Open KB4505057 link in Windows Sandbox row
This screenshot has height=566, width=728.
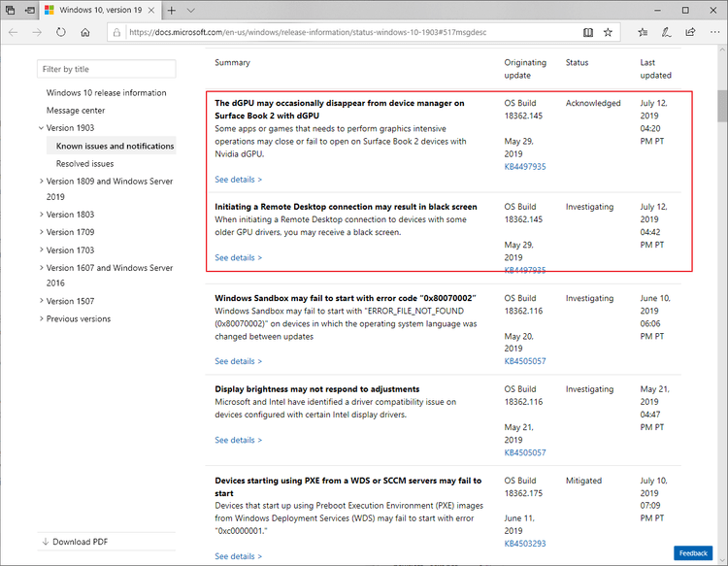[x=525, y=361]
